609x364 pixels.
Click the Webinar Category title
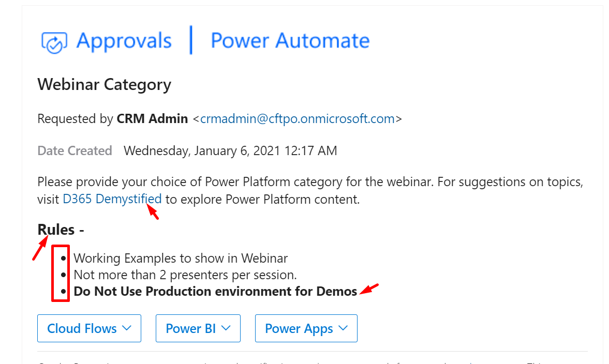coord(104,85)
